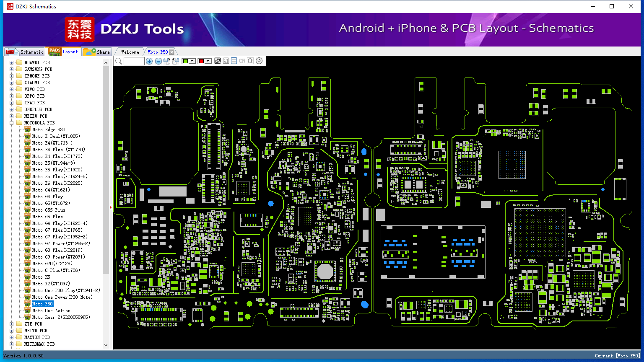Select the Moto P50 document tab
The image size is (644, 362).
[x=158, y=52]
